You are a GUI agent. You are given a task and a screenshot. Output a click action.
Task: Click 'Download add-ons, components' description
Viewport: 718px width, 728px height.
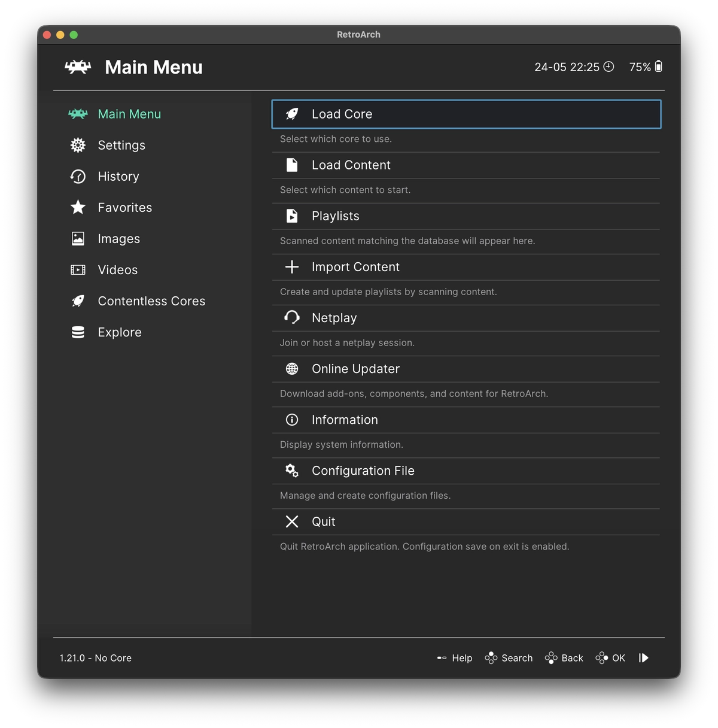click(x=414, y=393)
